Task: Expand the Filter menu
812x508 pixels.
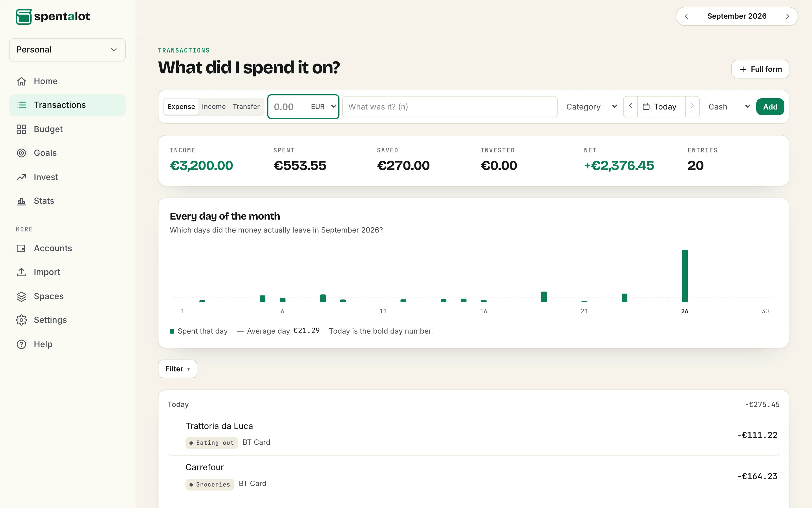Action: [x=178, y=369]
